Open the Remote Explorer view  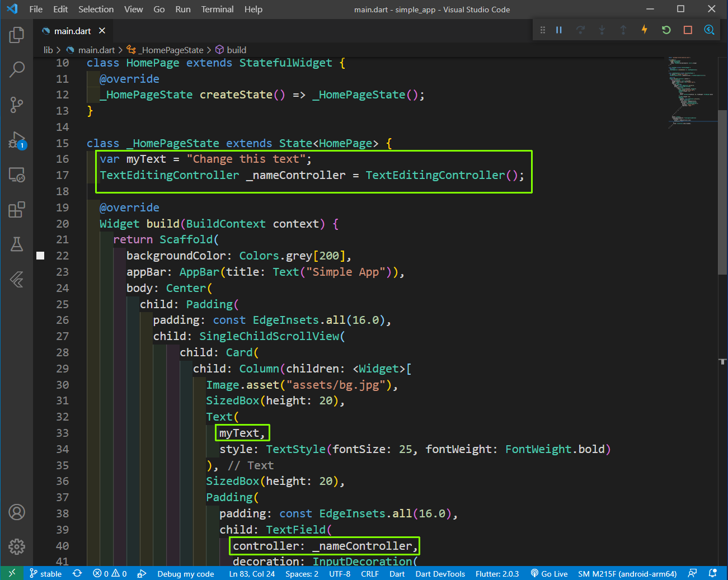(x=17, y=175)
